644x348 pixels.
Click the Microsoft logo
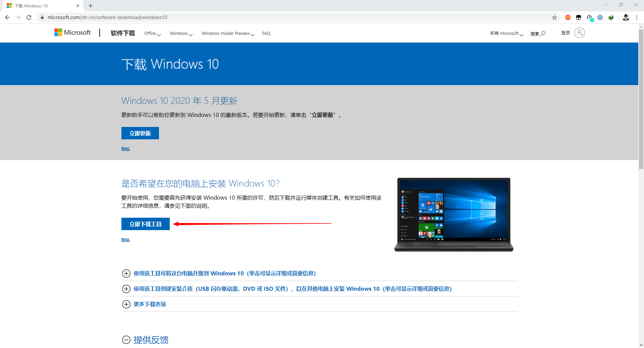(72, 32)
